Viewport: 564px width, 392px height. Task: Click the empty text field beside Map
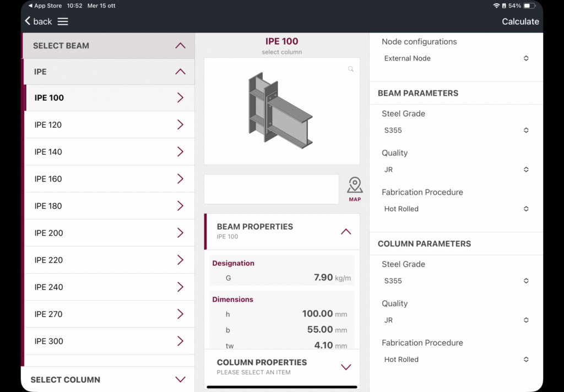[272, 189]
